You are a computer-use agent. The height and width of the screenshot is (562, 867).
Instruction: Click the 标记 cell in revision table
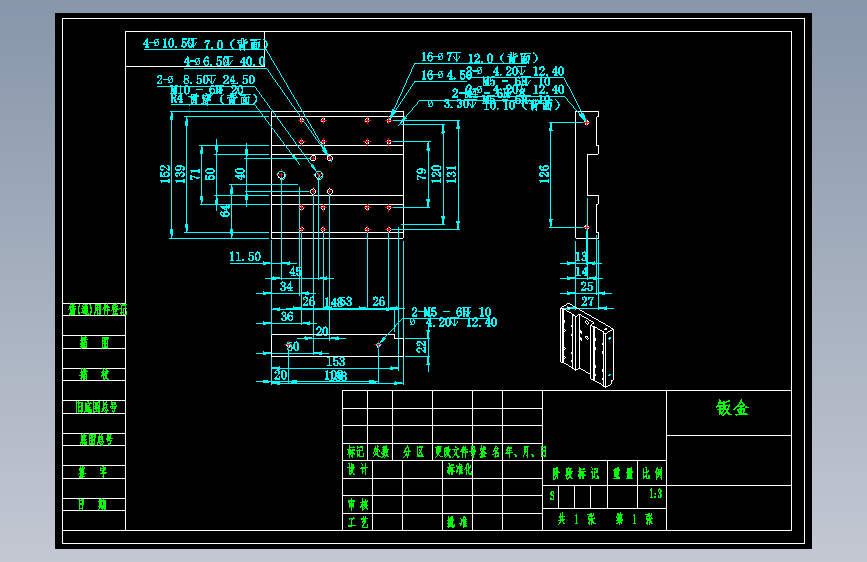tap(355, 452)
